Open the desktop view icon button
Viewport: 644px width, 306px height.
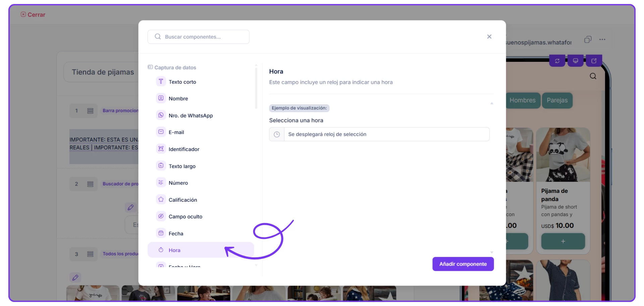[576, 61]
